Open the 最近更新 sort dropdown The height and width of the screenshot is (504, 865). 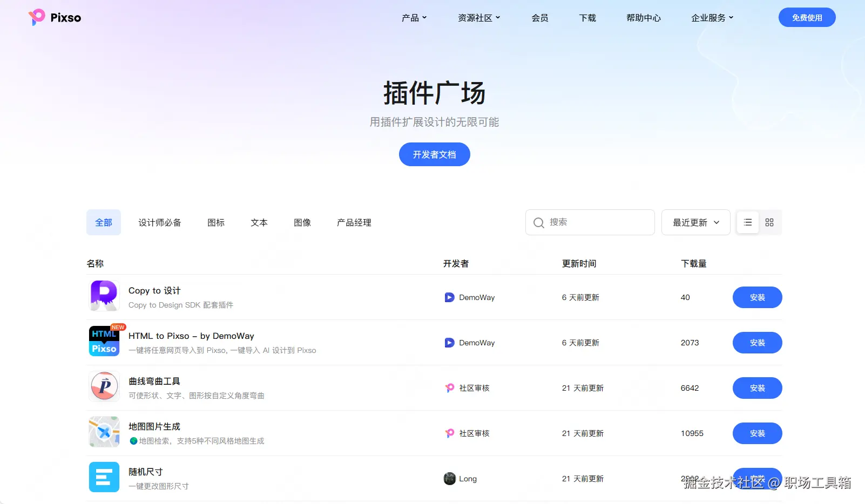point(696,222)
